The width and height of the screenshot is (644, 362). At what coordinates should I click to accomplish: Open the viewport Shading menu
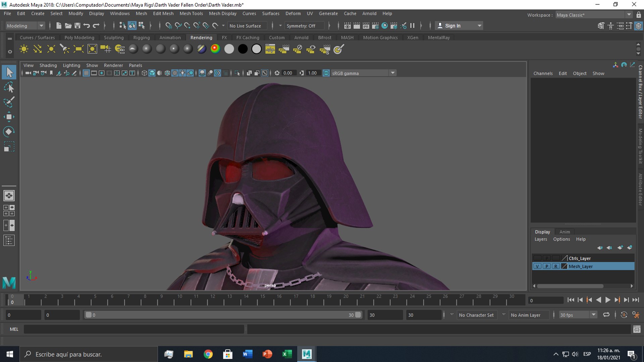tap(48, 65)
